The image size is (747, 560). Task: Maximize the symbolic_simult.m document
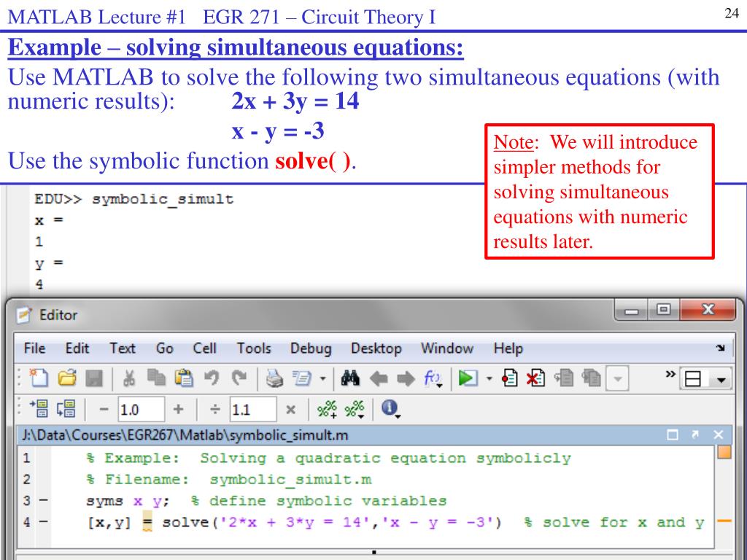[672, 435]
